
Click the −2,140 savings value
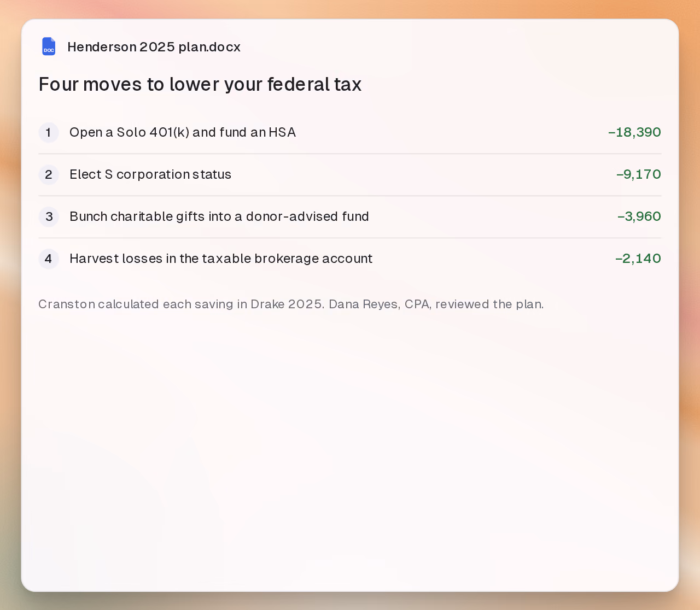638,259
